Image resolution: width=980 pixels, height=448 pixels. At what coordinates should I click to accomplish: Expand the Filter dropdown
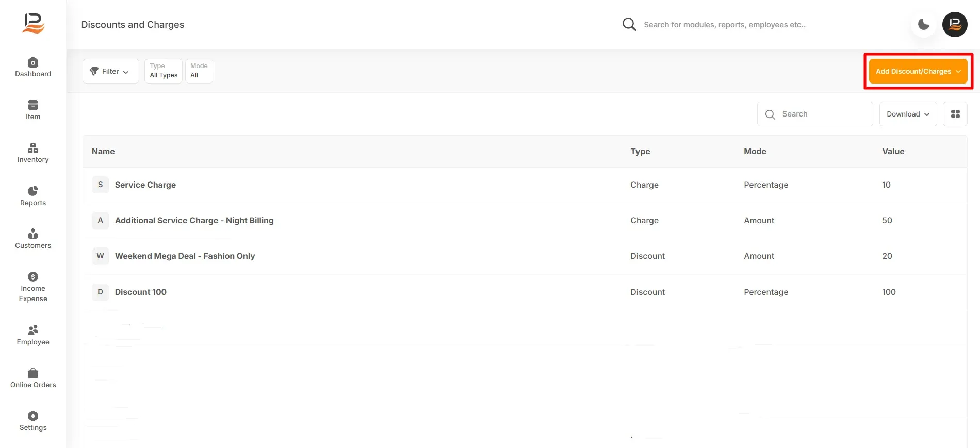click(x=110, y=71)
